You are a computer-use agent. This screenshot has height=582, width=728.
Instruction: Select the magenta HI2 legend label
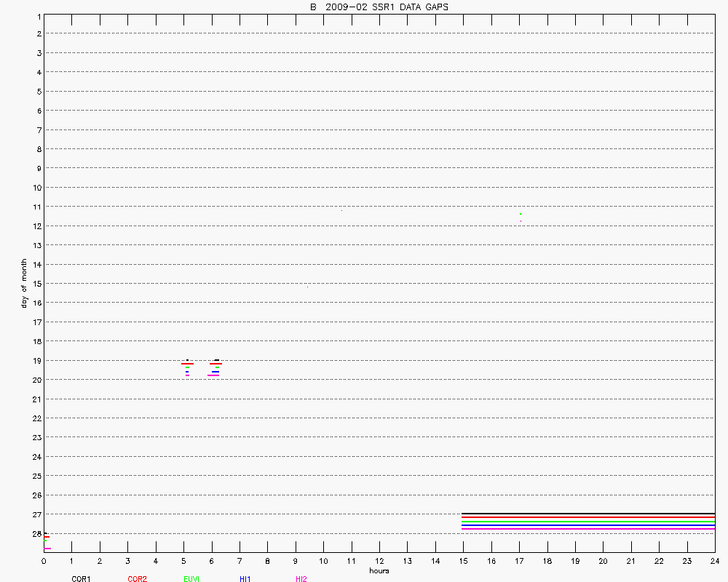click(301, 579)
